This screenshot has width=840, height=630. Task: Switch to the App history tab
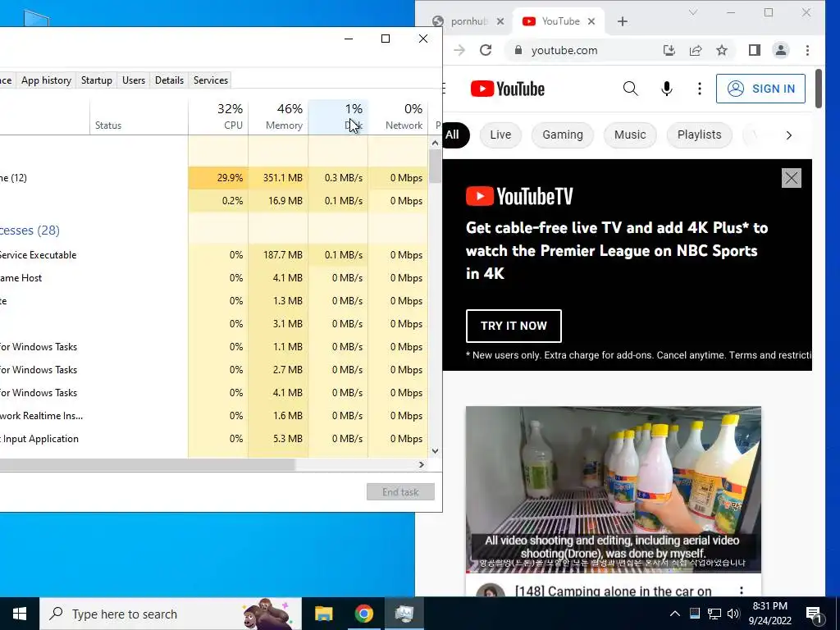pyautogui.click(x=46, y=80)
